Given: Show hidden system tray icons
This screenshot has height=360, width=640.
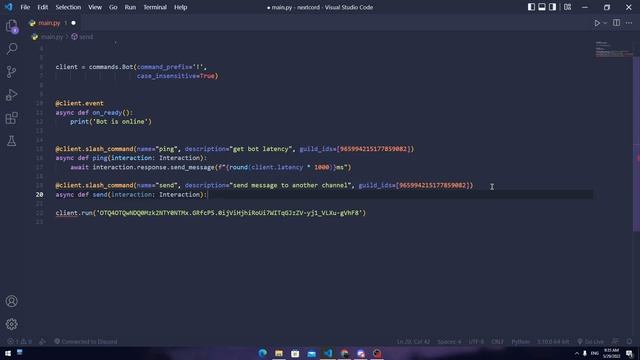Looking at the screenshot, I should click(x=577, y=353).
